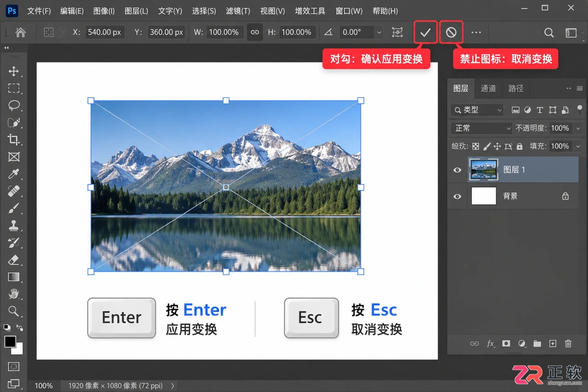Open 正常 blend mode dropdown

[481, 128]
